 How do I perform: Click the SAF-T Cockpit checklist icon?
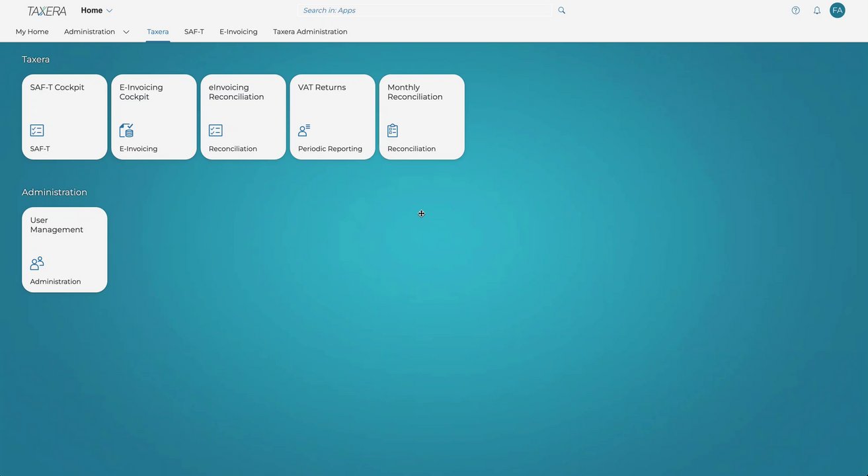click(37, 130)
